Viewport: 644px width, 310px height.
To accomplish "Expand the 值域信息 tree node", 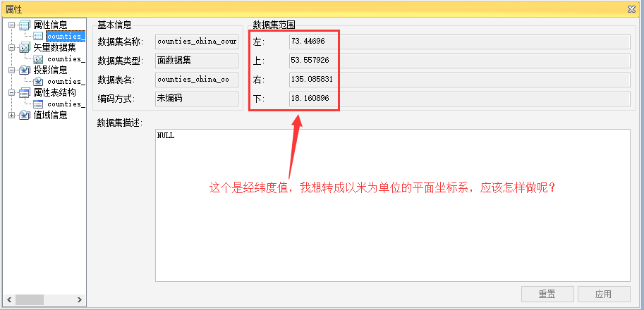I will pyautogui.click(x=11, y=116).
